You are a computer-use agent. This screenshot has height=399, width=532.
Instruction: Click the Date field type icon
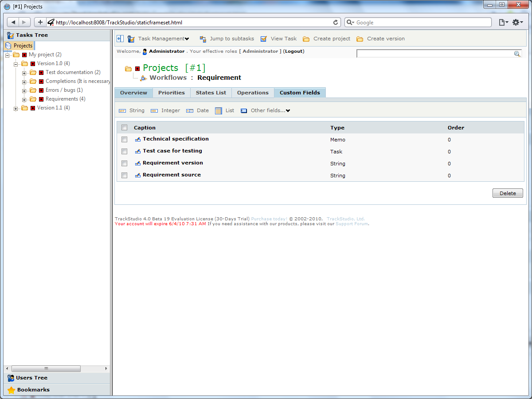[x=190, y=111]
